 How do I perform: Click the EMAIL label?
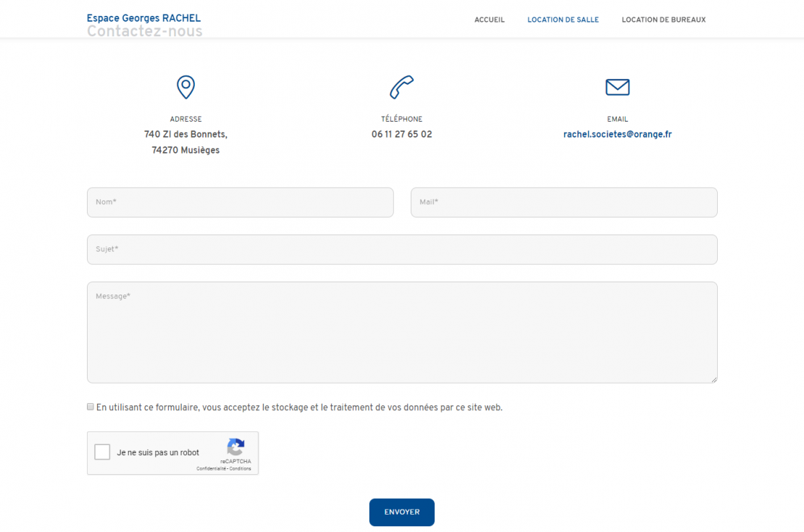click(617, 119)
